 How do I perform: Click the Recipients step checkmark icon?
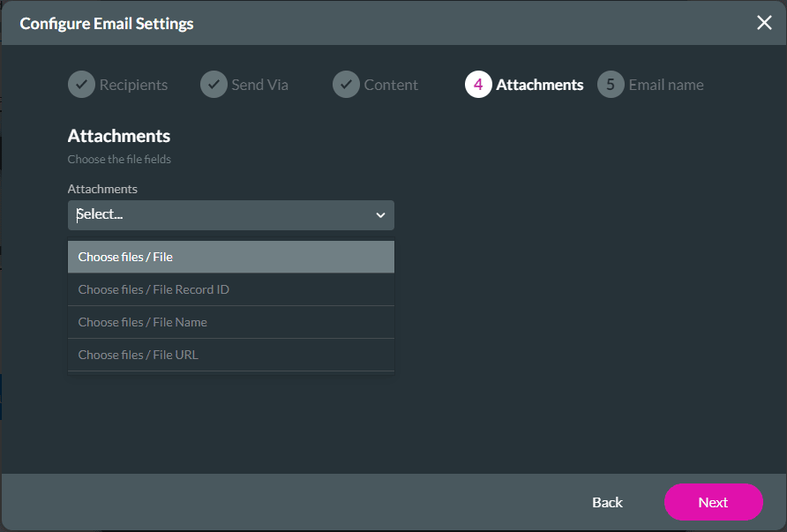click(x=81, y=85)
